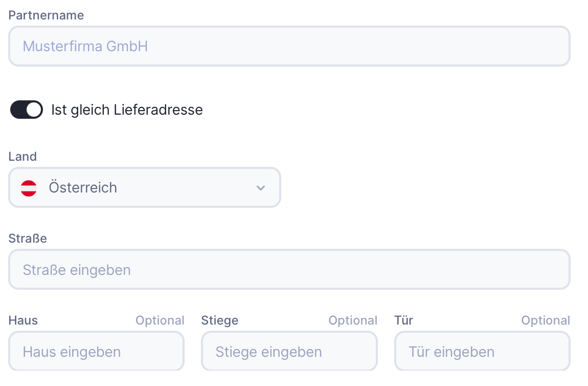Image resolution: width=588 pixels, height=386 pixels.
Task: Expand the Land dropdown chevron arrow
Action: click(261, 188)
